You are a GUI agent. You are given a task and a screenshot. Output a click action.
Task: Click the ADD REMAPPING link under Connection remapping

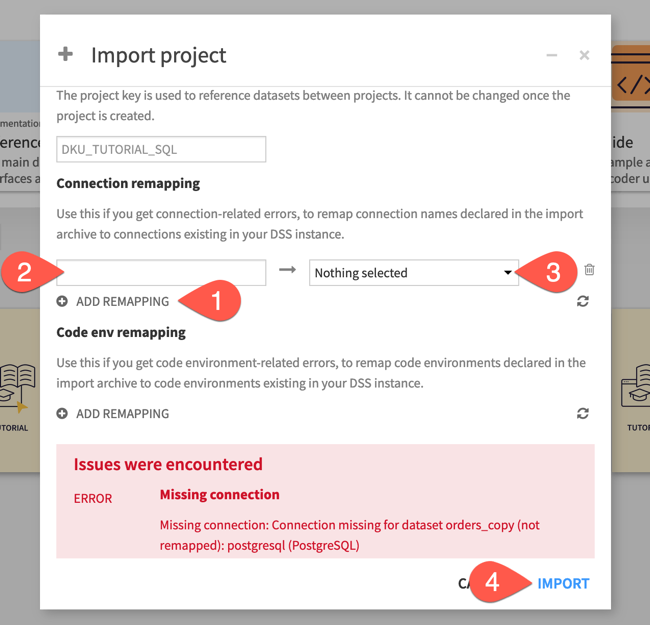[x=122, y=301]
